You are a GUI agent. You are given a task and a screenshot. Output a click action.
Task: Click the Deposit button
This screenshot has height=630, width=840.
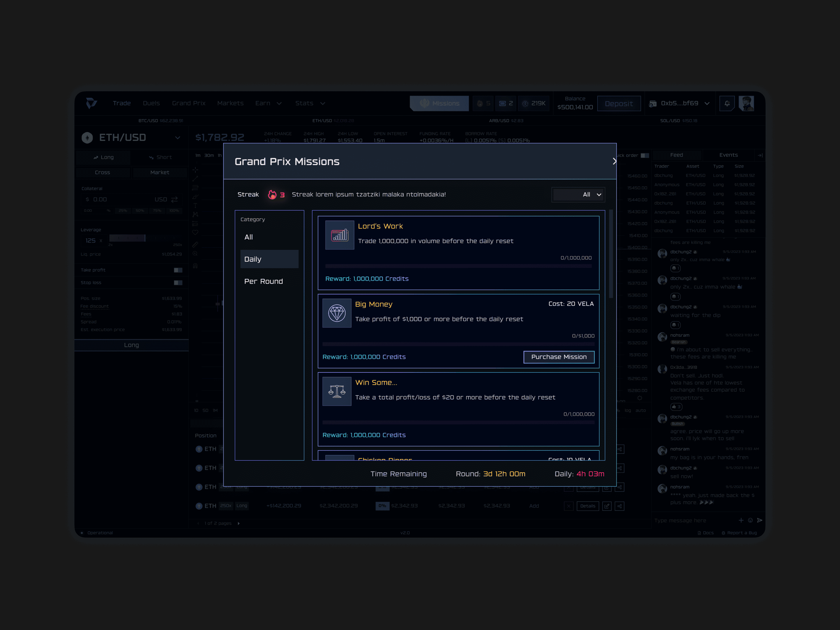(x=618, y=104)
